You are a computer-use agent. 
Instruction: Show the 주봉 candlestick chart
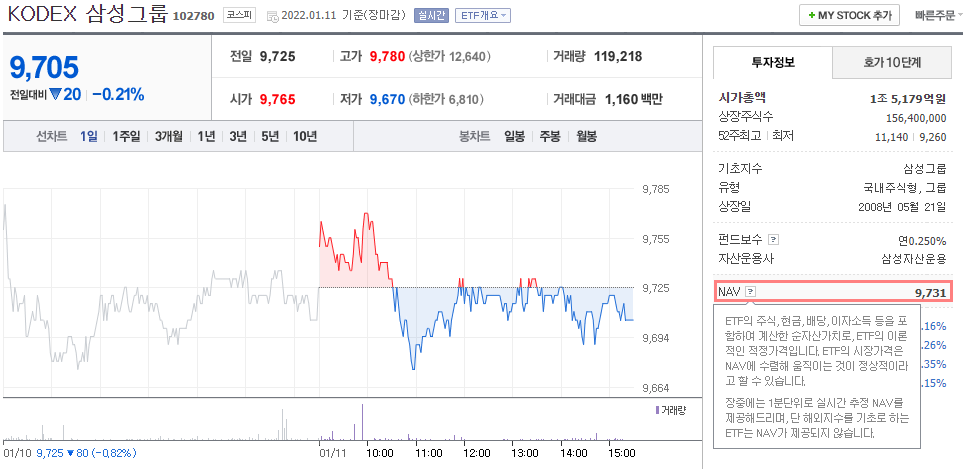click(550, 136)
